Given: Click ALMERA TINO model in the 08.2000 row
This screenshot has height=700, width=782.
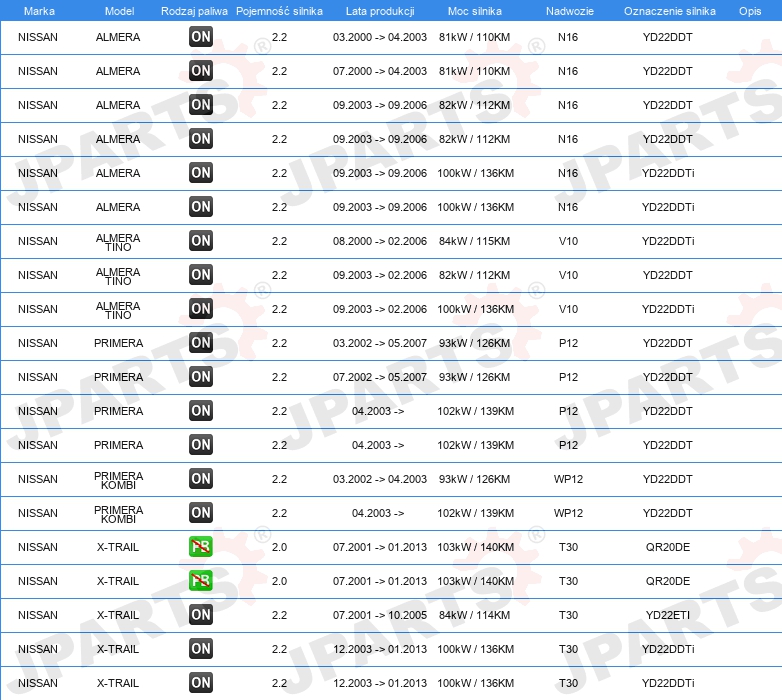Looking at the screenshot, I should click(x=118, y=242).
